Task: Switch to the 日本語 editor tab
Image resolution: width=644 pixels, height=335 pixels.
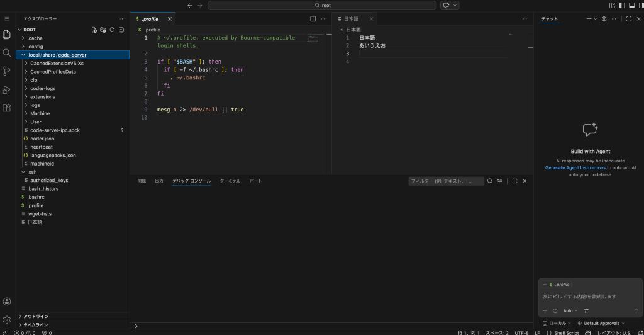Action: coord(352,19)
